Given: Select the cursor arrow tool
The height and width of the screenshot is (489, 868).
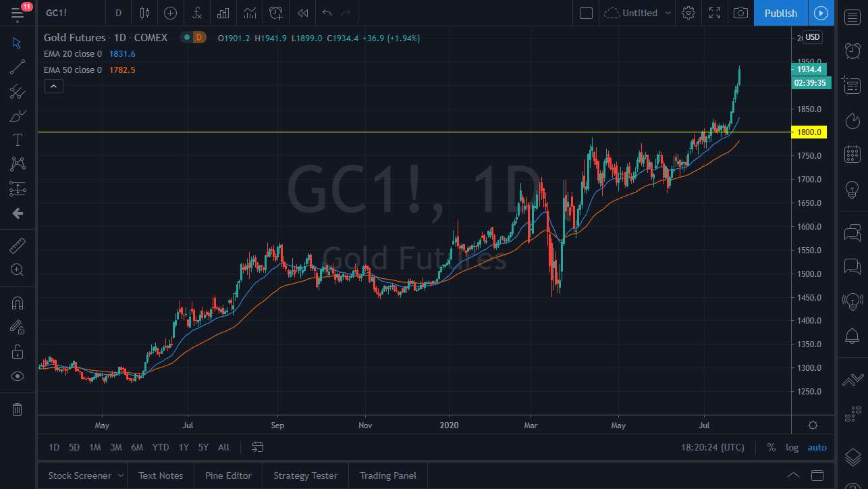Looking at the screenshot, I should click(18, 43).
